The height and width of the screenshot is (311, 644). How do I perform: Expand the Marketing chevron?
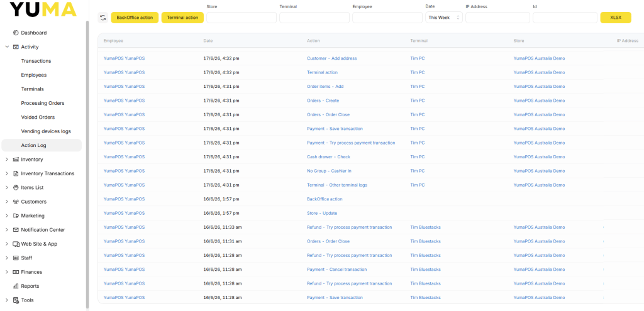click(7, 216)
